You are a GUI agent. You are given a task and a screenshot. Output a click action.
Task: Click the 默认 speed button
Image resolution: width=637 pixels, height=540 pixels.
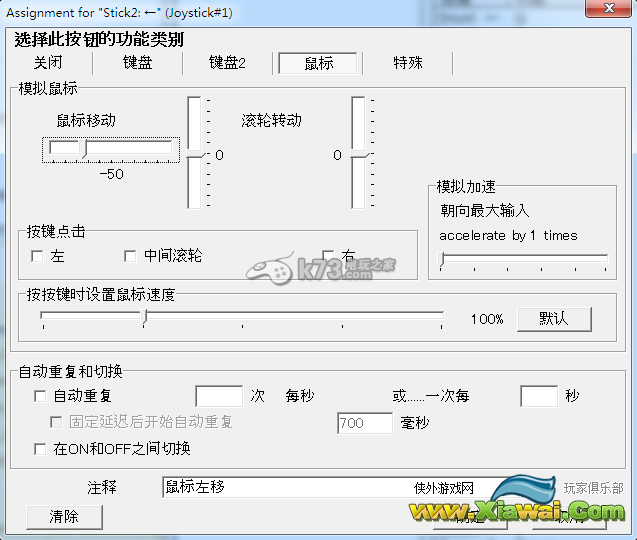pyautogui.click(x=554, y=319)
